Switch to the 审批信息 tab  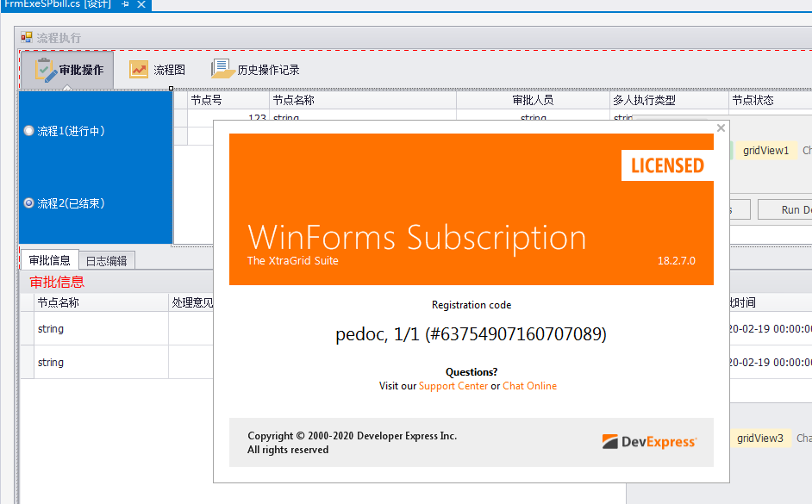[49, 260]
